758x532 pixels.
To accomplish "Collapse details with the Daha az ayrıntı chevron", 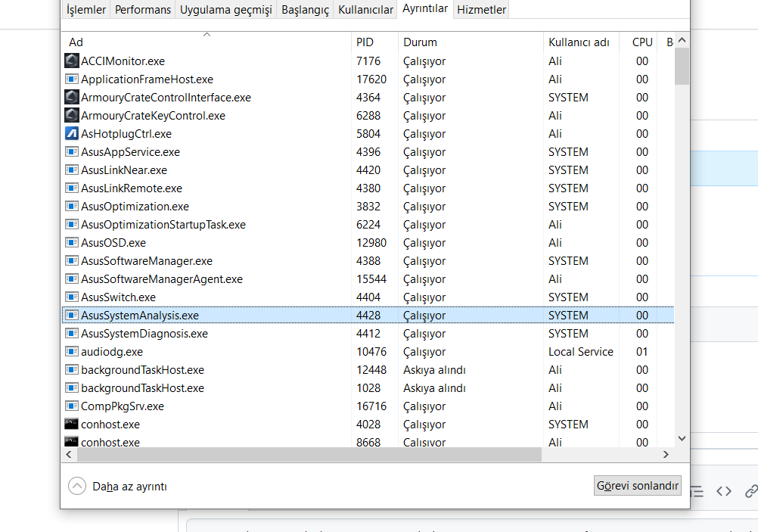I will click(76, 485).
